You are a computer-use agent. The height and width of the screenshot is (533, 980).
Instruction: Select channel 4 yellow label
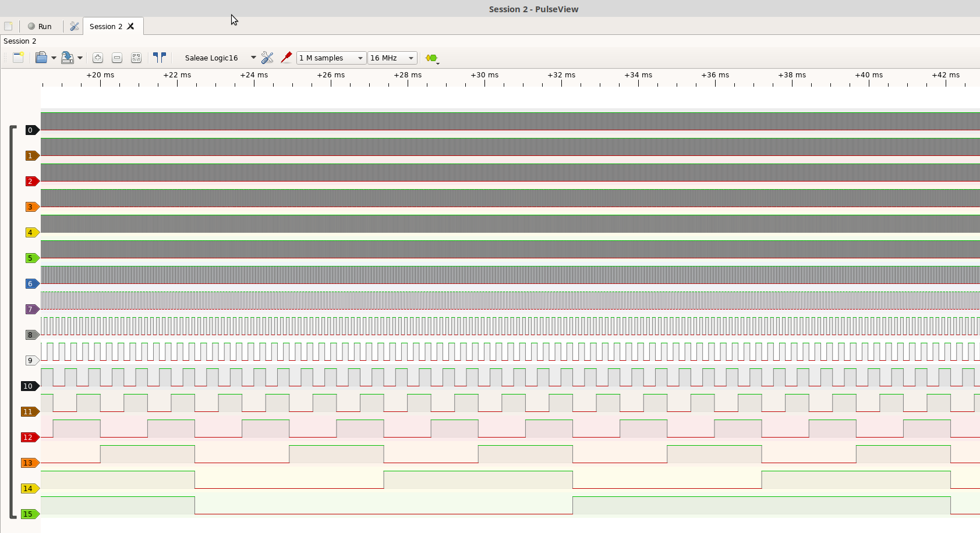[x=32, y=232]
